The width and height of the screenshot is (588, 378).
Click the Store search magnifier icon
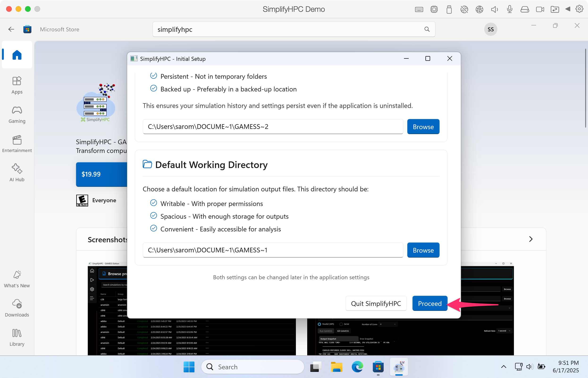click(x=427, y=29)
